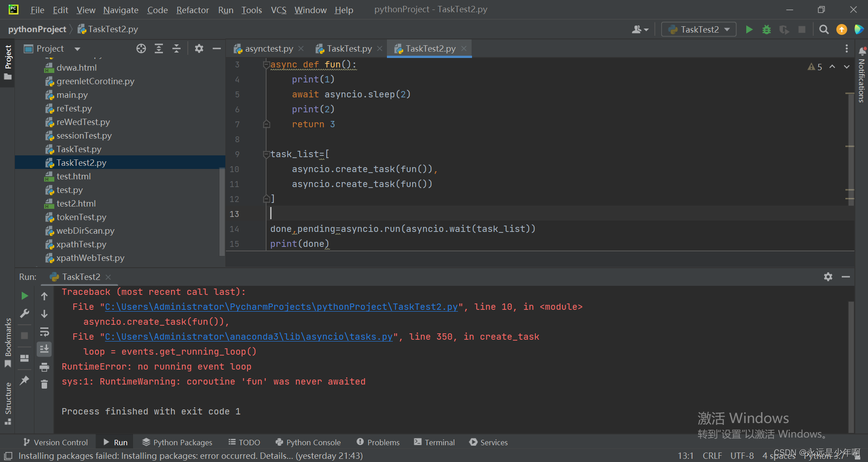868x462 pixels.
Task: Close the TaskTest2 run tab
Action: pos(108,277)
